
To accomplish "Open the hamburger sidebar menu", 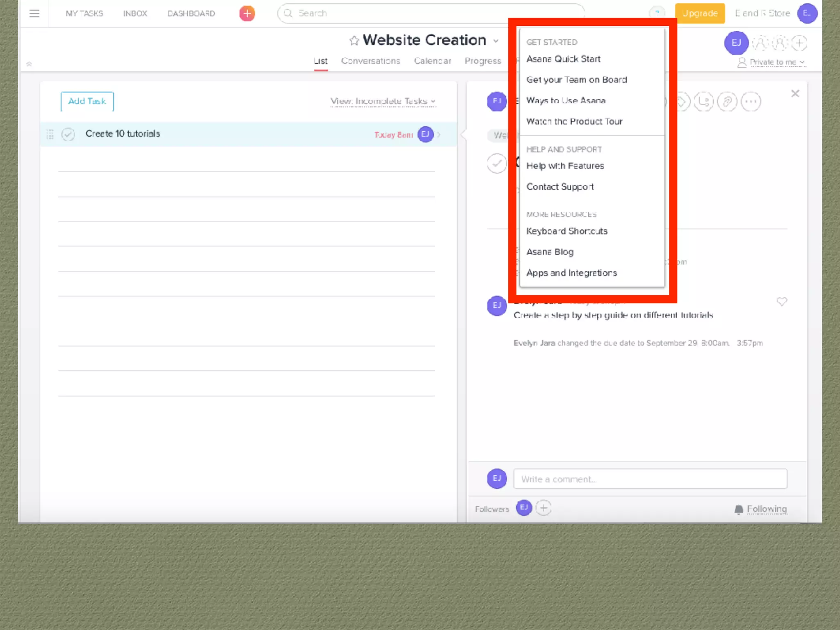I will point(34,14).
